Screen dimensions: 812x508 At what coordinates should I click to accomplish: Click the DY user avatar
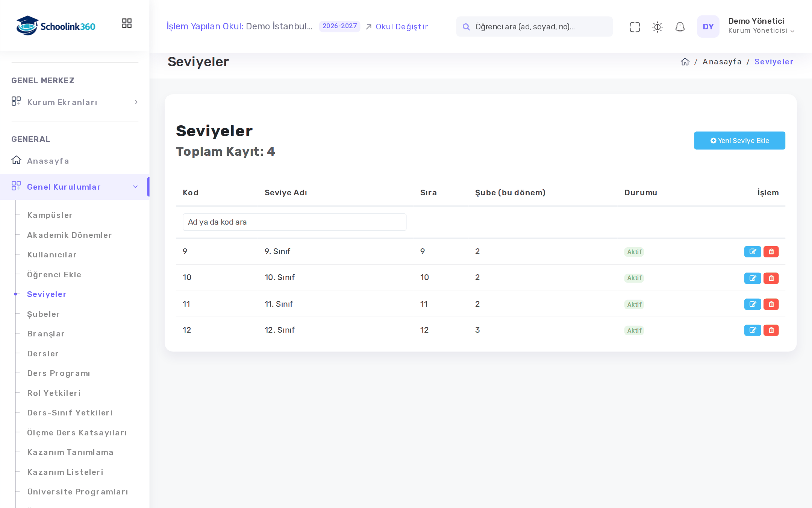[x=708, y=26]
